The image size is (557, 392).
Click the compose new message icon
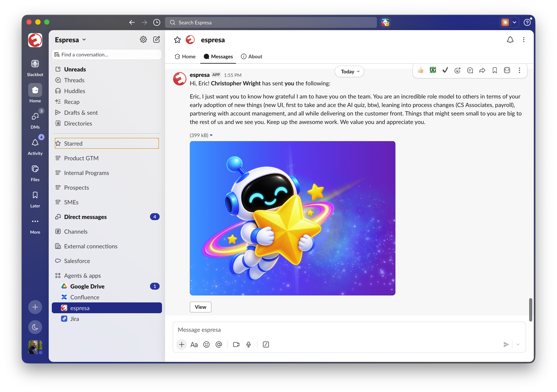tap(157, 39)
